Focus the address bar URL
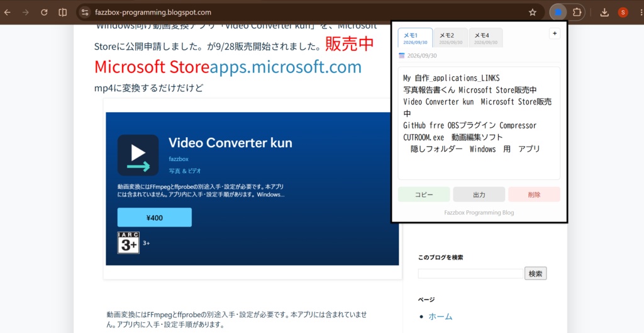Viewport: 644px width, 333px height. 153,13
